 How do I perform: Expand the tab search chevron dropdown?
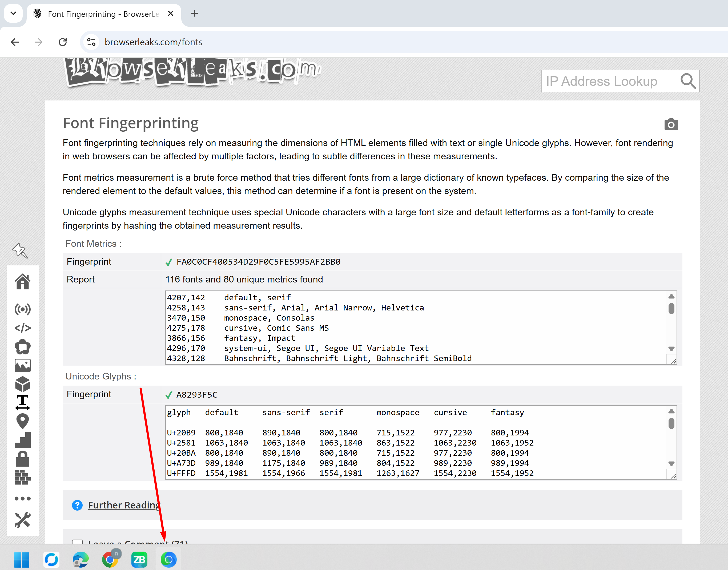coord(13,13)
